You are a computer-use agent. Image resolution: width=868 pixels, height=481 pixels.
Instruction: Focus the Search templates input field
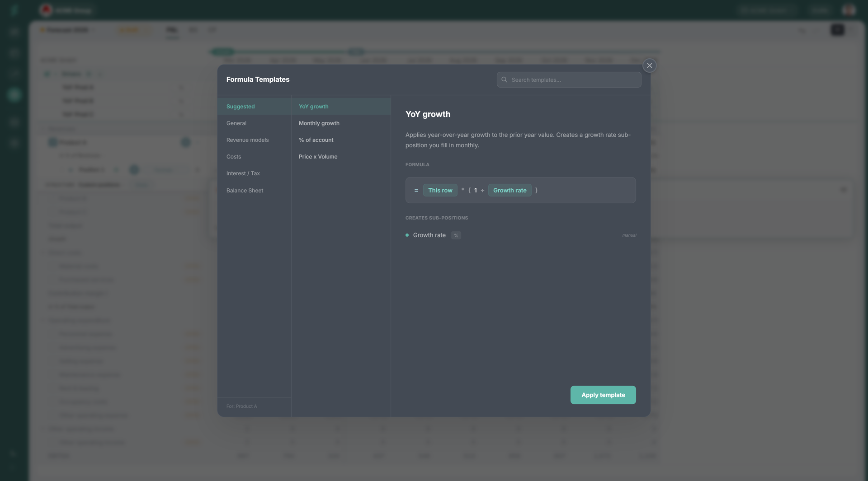[569, 79]
